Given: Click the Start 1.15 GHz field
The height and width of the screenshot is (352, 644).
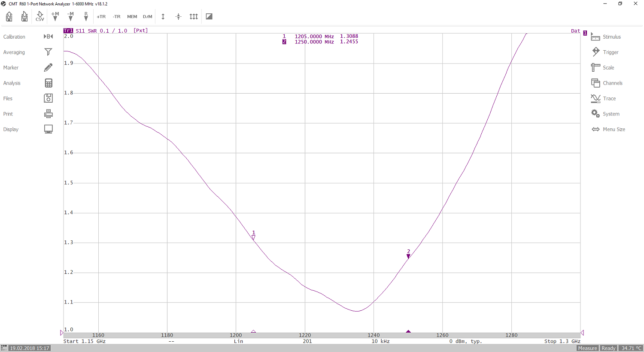Looking at the screenshot, I should click(x=85, y=341).
